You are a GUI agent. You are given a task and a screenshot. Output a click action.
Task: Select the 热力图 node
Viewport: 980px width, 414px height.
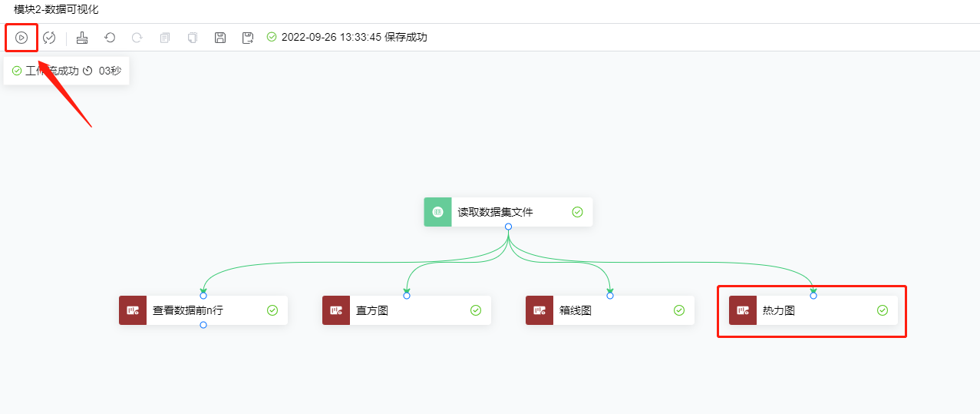click(x=813, y=310)
